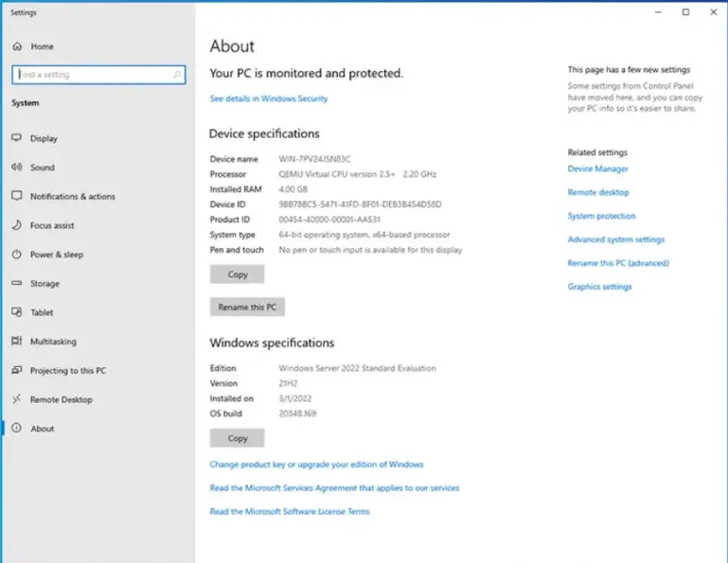Select Storage label in sidebar
The width and height of the screenshot is (728, 563).
click(44, 284)
